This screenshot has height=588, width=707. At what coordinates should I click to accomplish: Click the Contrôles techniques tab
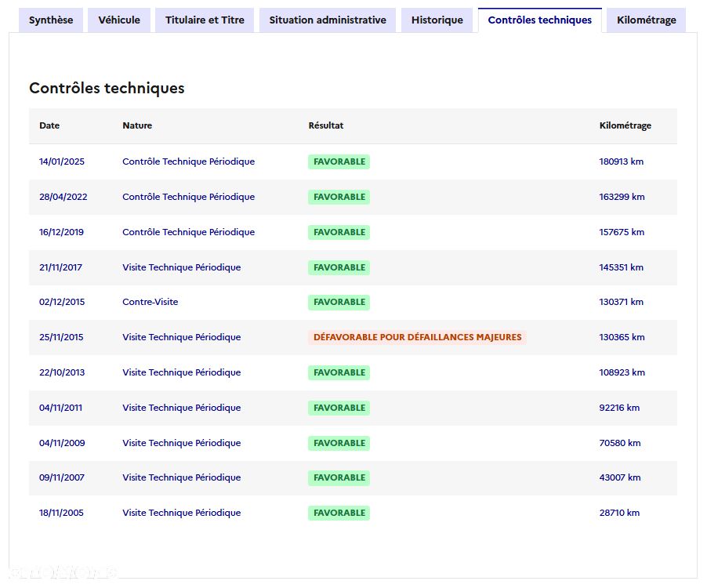tap(539, 20)
